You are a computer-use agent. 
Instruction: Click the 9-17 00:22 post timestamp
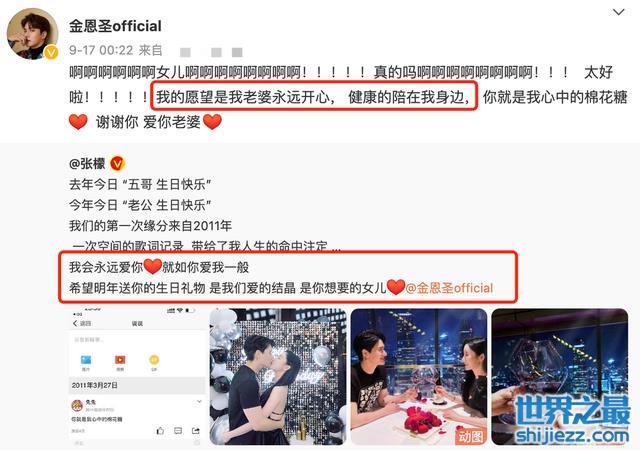101,50
